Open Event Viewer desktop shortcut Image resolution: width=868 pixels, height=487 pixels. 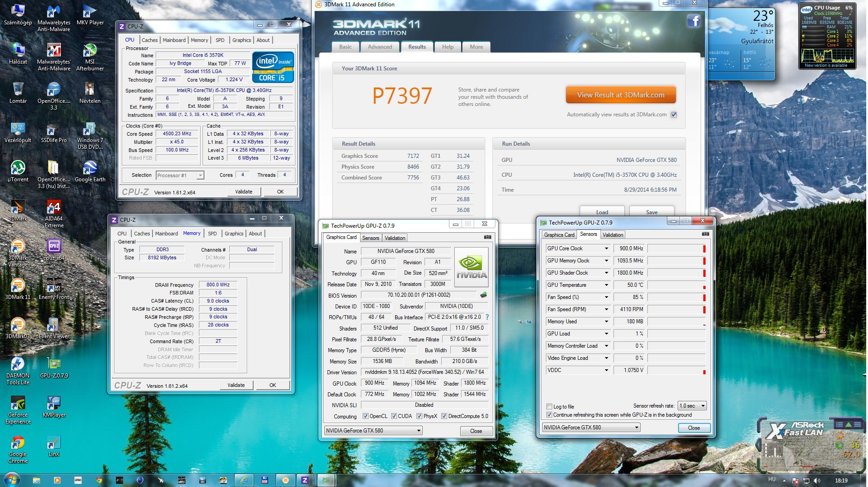point(54,328)
